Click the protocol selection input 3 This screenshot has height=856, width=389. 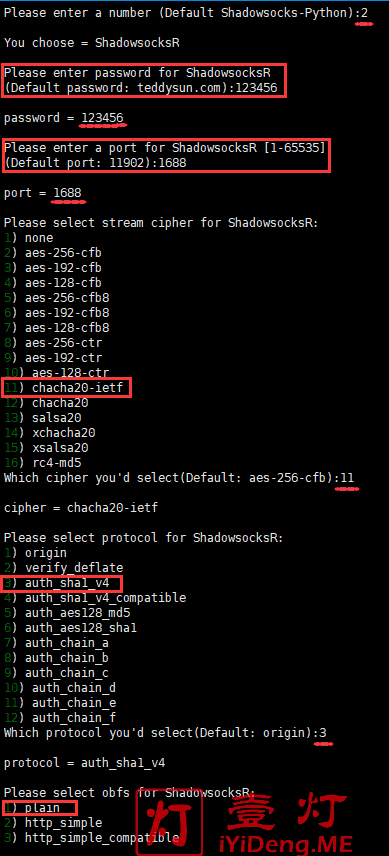tap(323, 733)
